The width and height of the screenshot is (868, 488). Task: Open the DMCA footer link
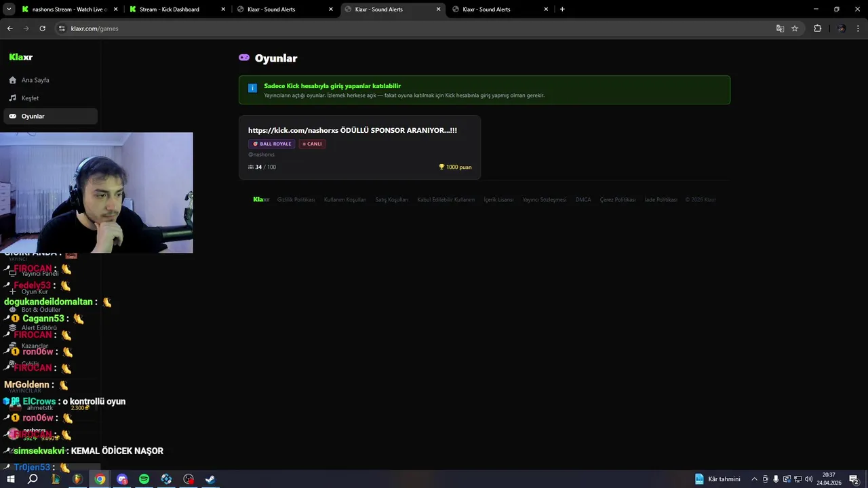click(583, 200)
